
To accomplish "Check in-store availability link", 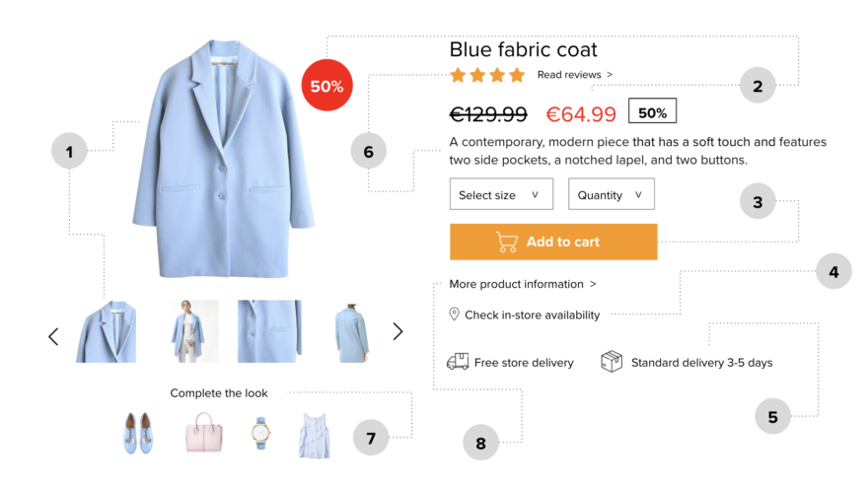I will point(532,314).
